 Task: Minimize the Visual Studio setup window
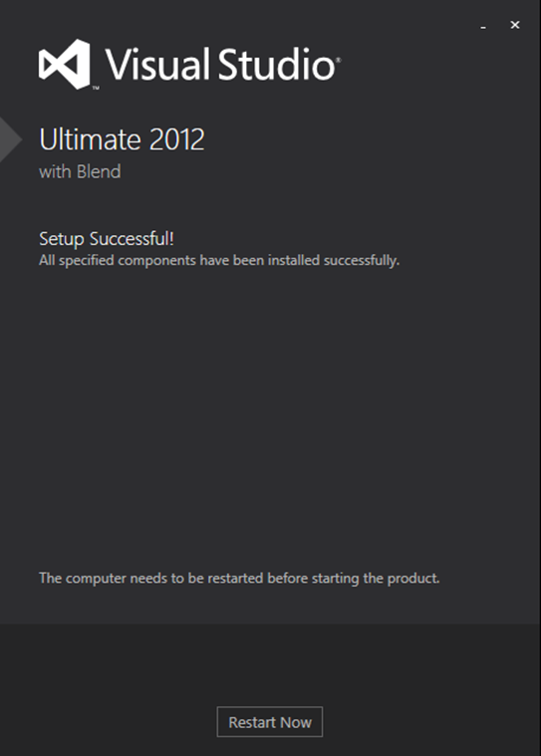click(483, 25)
